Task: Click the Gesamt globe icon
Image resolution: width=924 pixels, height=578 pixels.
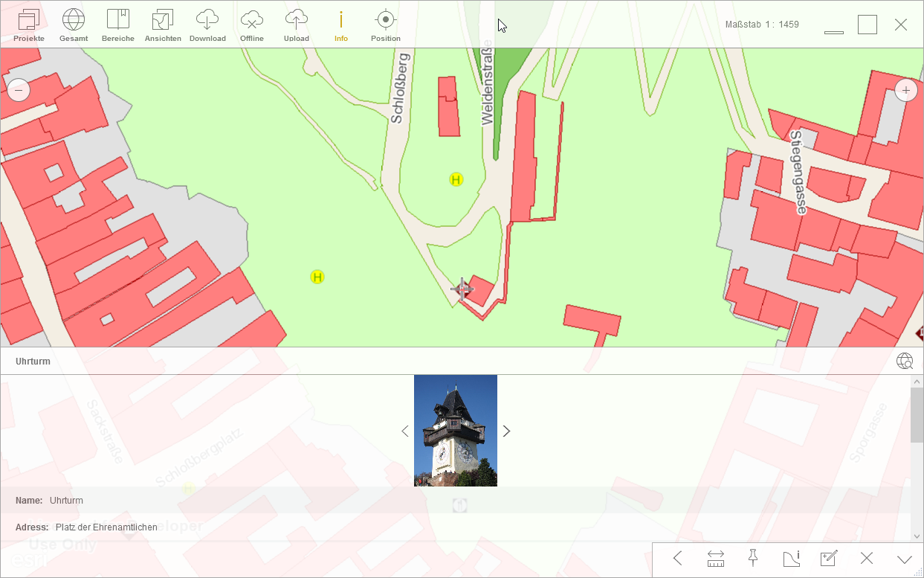Action: point(74,25)
